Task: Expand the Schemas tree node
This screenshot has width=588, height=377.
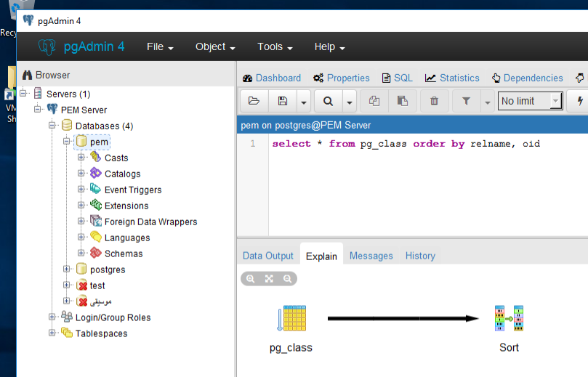Action: coord(81,254)
